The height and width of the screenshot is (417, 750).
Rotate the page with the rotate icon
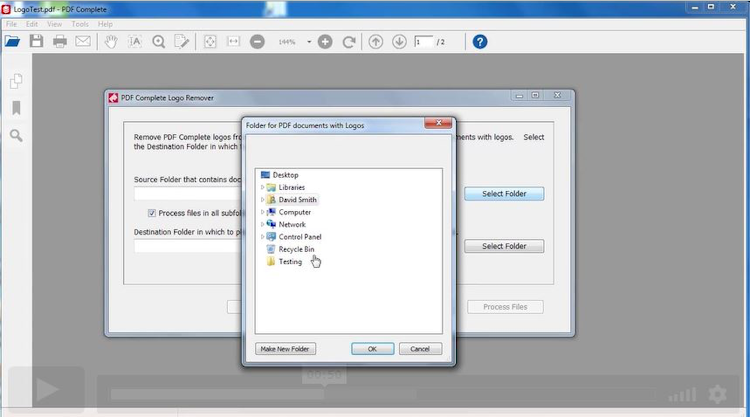(x=349, y=42)
